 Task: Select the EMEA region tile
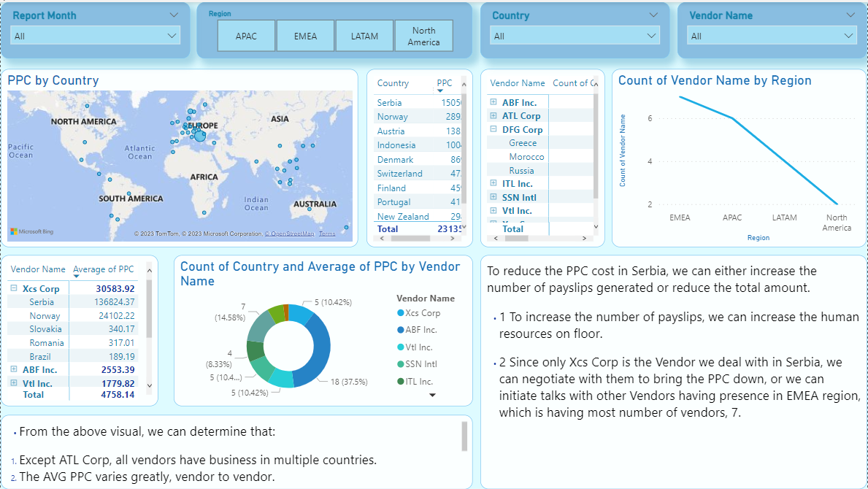click(305, 36)
